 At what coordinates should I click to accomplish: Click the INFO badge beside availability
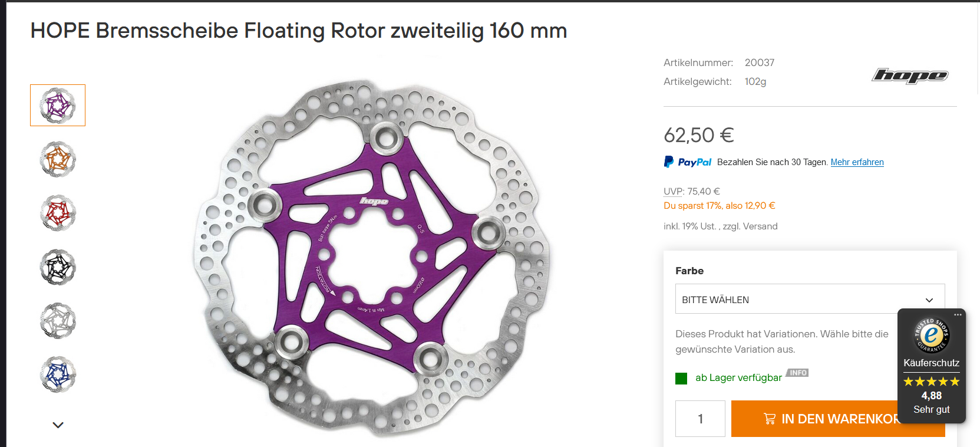(798, 373)
